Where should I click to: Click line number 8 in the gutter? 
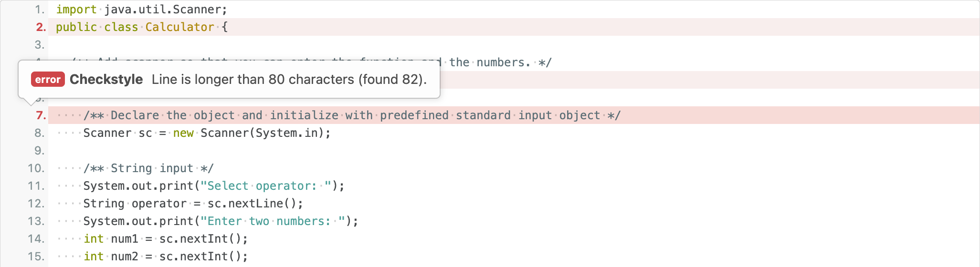[40, 133]
